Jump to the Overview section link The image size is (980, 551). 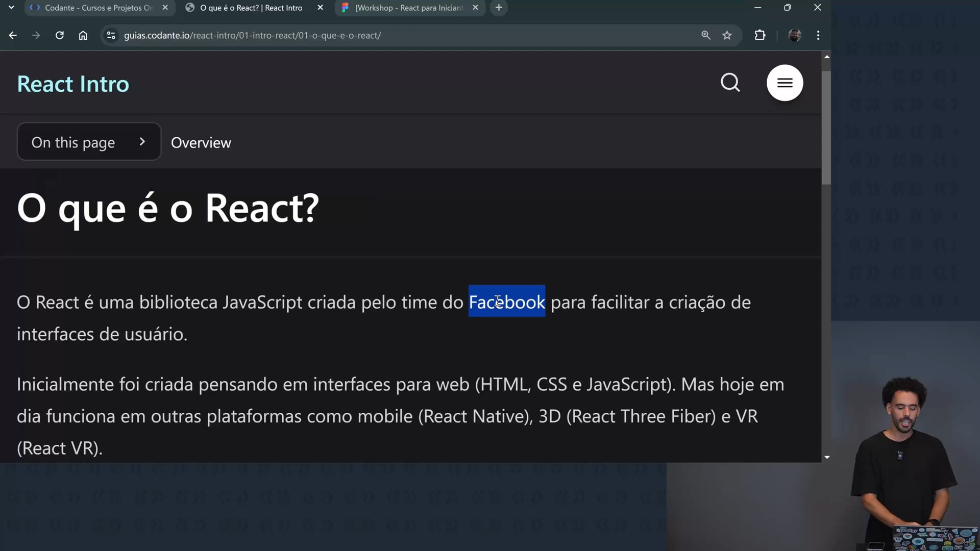click(x=201, y=143)
